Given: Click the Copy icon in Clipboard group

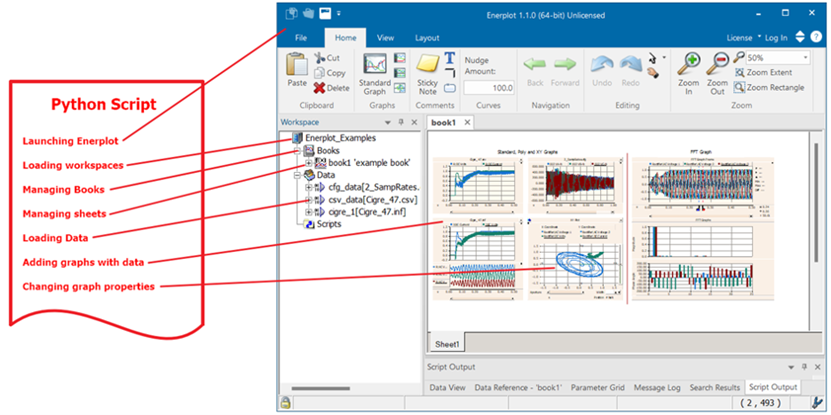Looking at the screenshot, I should pos(320,73).
